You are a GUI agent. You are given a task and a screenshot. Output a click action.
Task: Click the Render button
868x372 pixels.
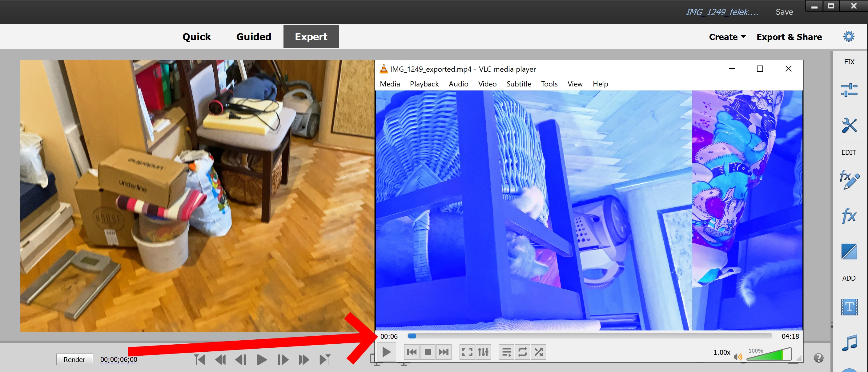pos(74,359)
